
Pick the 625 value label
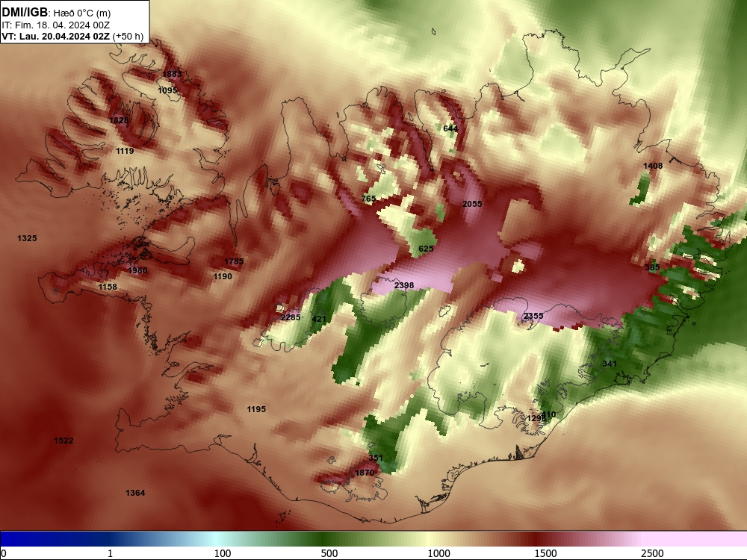[x=426, y=249]
